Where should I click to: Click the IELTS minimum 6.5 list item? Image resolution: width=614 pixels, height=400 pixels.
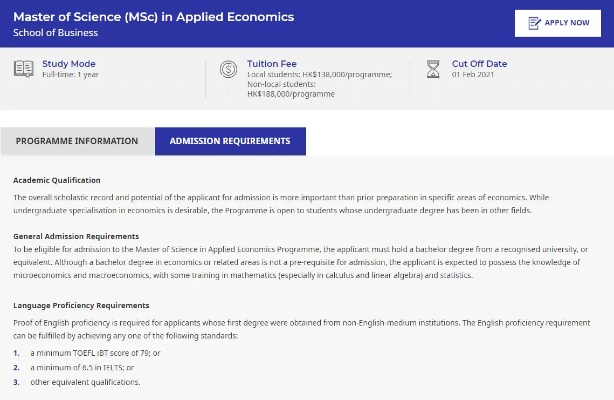click(82, 367)
